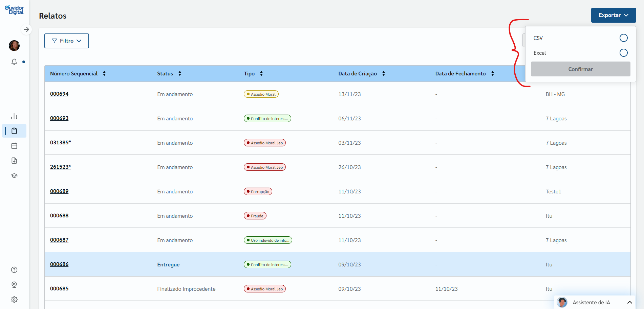Click the Entregue status in row 000686
Viewport: 644px width, 309px height.
pyautogui.click(x=168, y=265)
